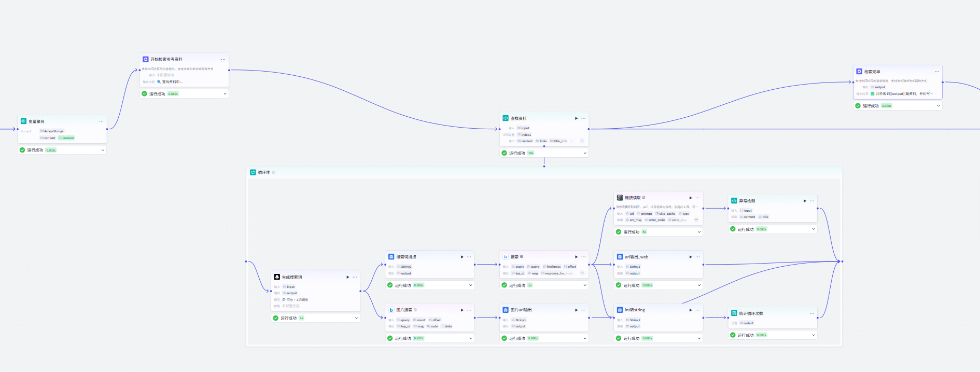Expand run result under 开始检索参考资料 node
This screenshot has height=372, width=980.
(x=225, y=94)
